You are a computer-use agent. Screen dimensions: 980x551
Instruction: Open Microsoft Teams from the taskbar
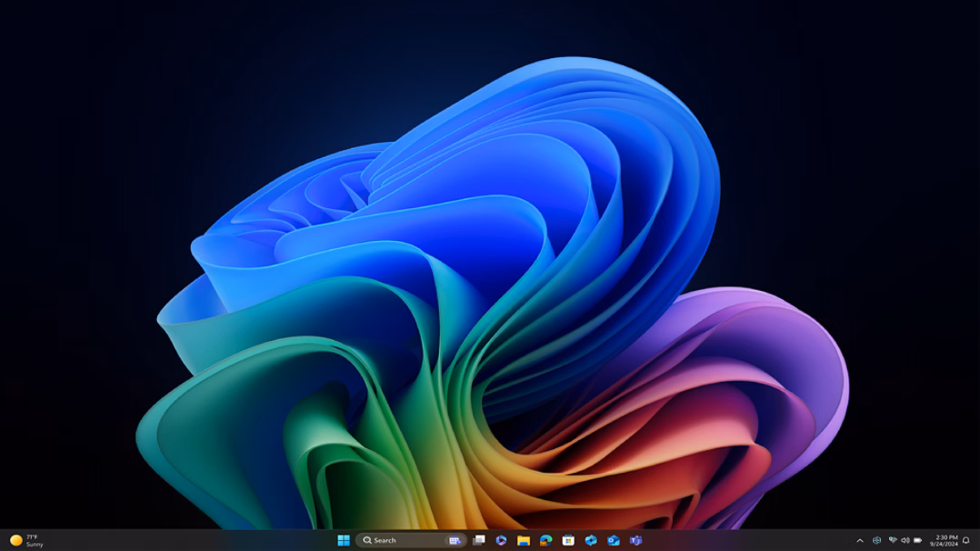tap(635, 540)
